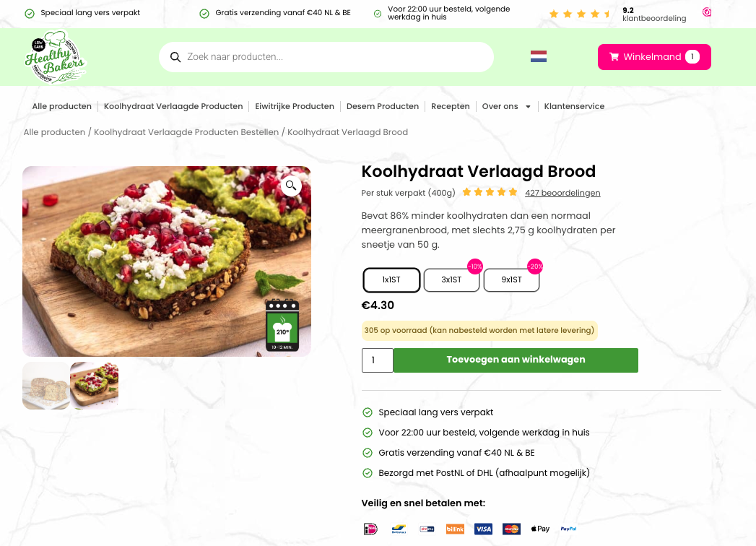756x546 pixels.
Task: Zoom the product image with magnifier icon
Action: 290,186
